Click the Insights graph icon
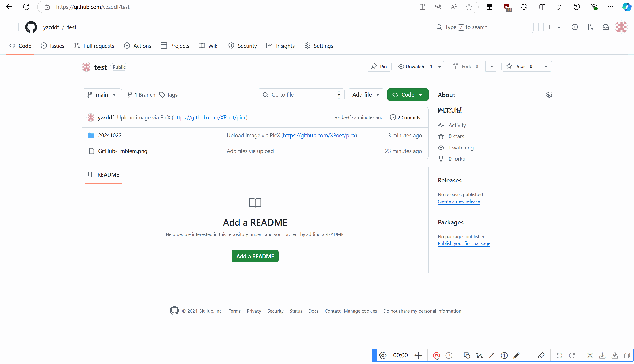Image resolution: width=634 pixels, height=364 pixels. (270, 46)
